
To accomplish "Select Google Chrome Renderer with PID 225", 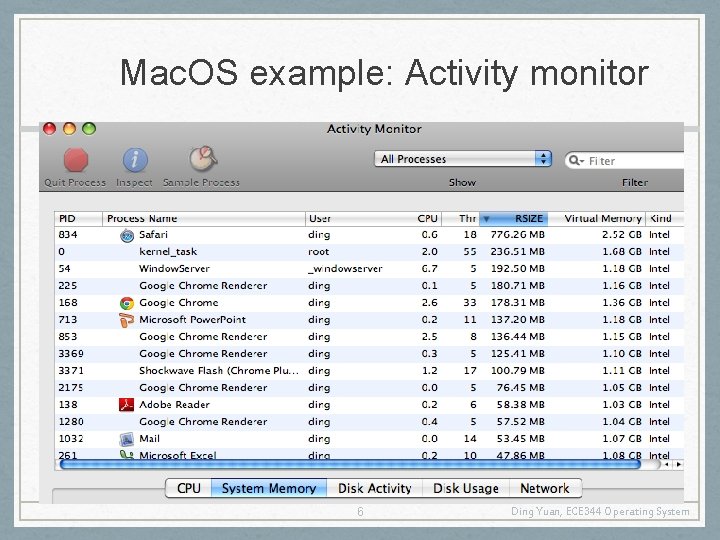I will point(369,286).
